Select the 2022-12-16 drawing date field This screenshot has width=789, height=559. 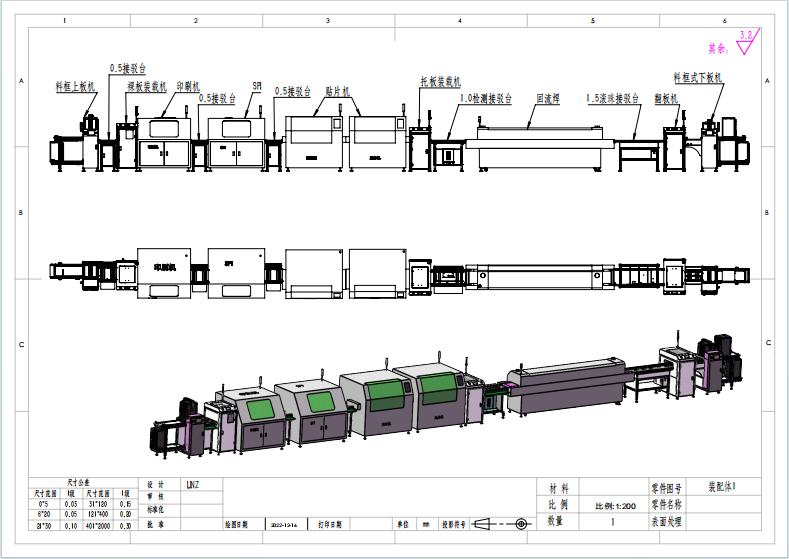click(282, 523)
